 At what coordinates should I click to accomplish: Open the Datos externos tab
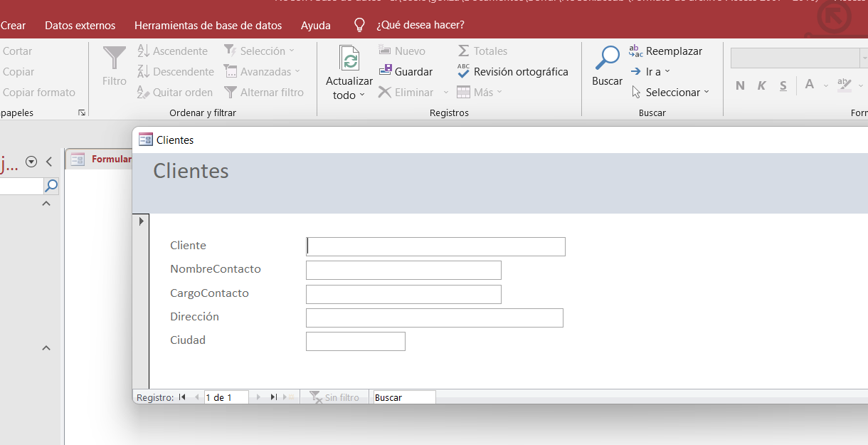point(79,25)
